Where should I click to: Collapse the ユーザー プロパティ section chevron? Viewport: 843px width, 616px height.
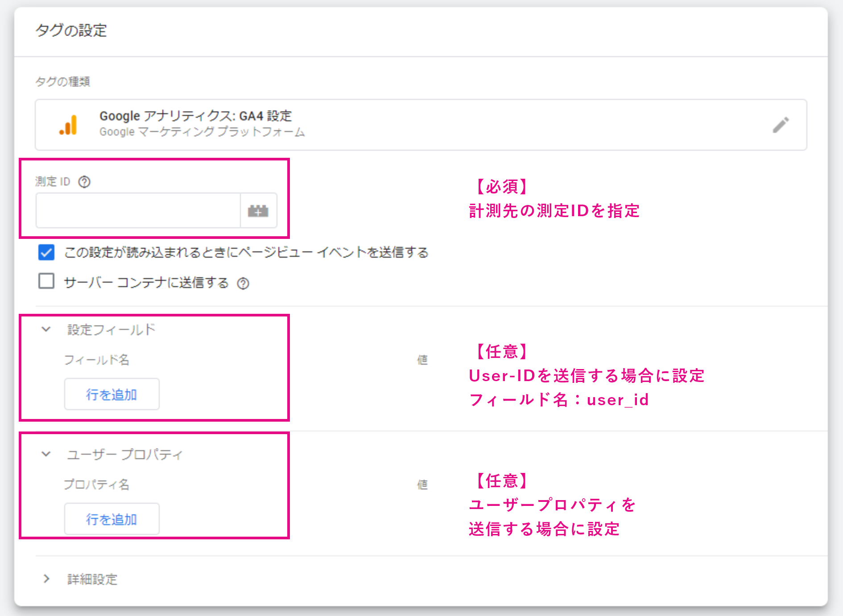coord(46,454)
